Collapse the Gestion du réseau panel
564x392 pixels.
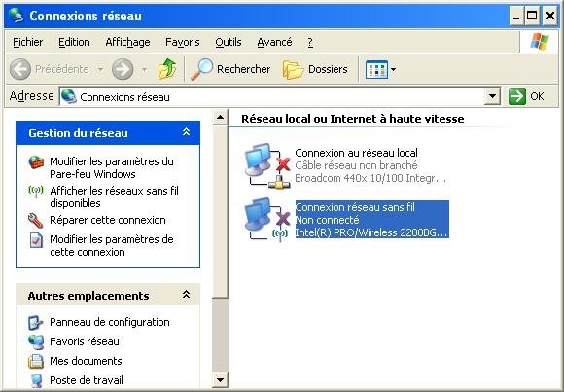[x=186, y=132]
